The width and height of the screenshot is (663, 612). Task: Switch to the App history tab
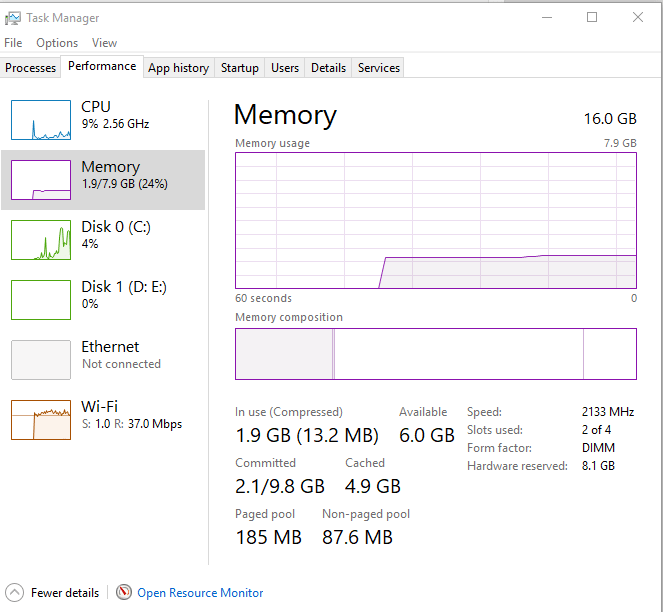coord(178,68)
